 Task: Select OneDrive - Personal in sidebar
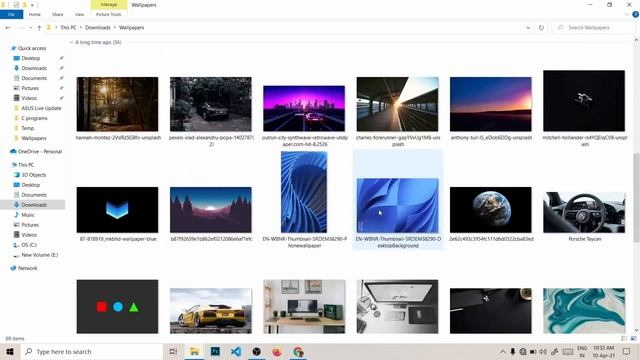40,151
